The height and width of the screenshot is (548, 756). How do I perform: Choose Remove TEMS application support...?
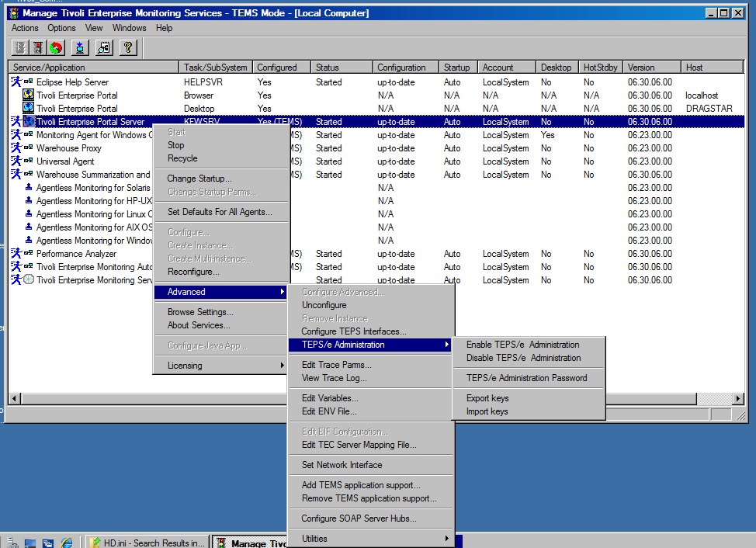(371, 498)
